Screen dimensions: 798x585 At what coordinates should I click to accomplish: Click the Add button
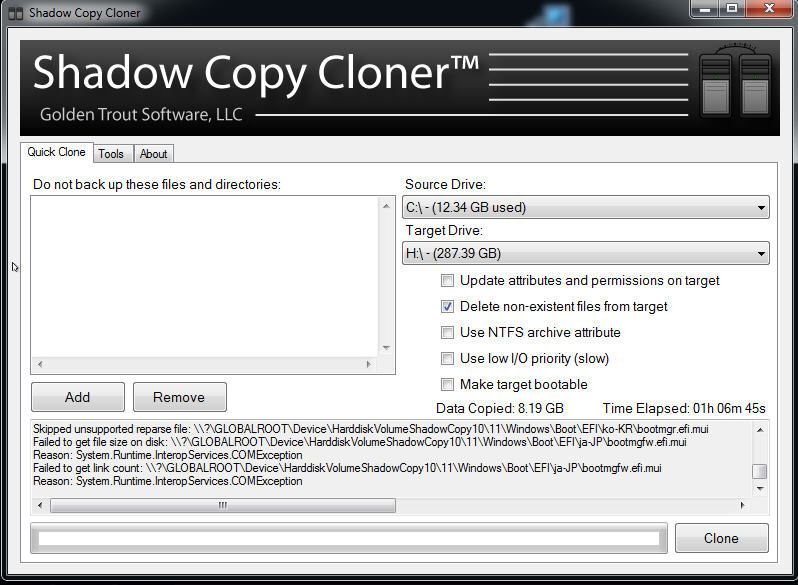(x=78, y=397)
